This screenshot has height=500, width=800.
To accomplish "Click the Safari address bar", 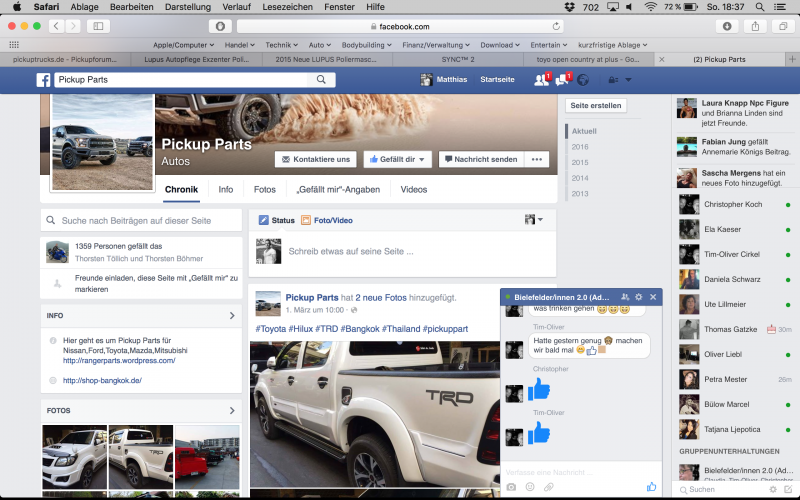I will pyautogui.click(x=400, y=26).
